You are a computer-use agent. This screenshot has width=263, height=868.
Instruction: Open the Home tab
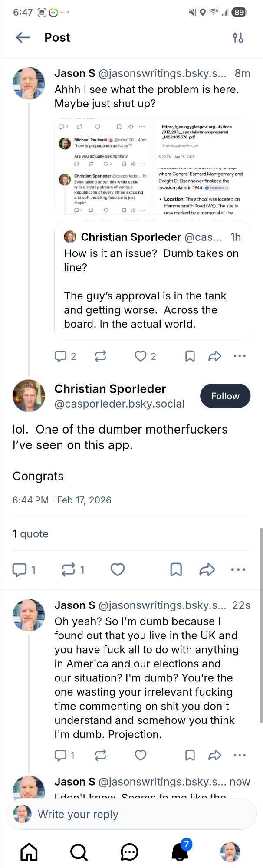tap(29, 852)
